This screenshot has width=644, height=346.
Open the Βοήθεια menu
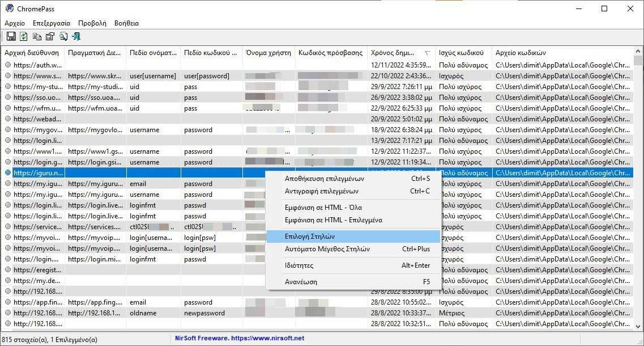[x=126, y=23]
